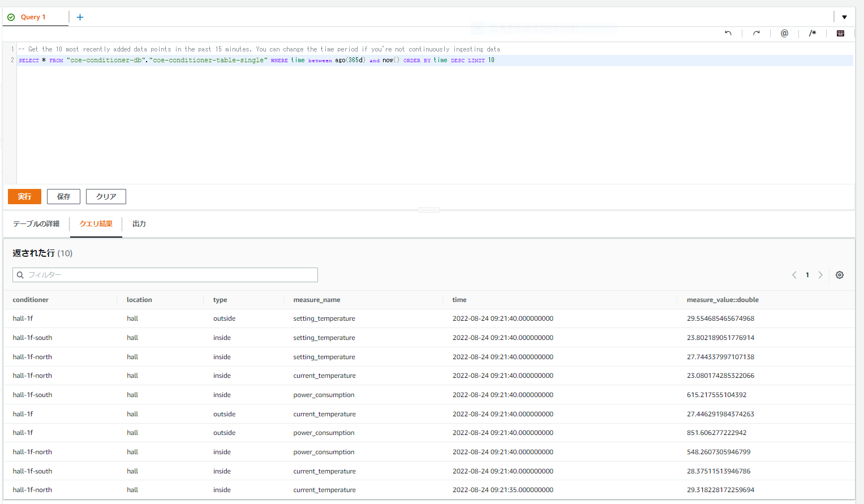Select the Query 1 tab
864x504 pixels.
pos(33,17)
